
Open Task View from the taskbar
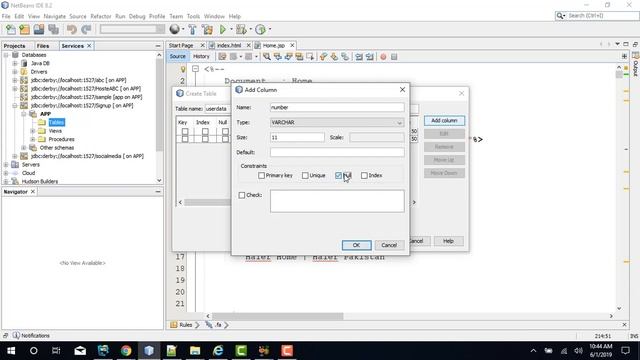pyautogui.click(x=56, y=351)
